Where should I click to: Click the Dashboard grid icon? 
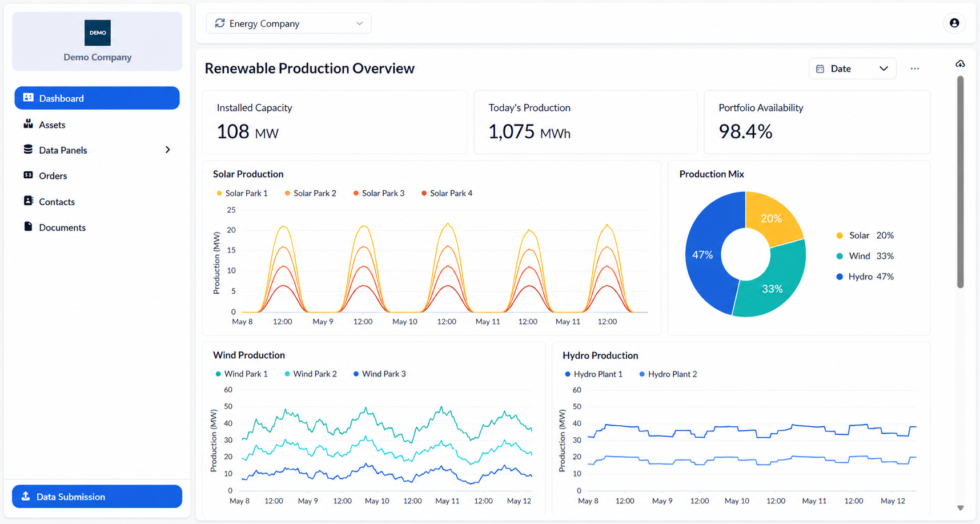28,98
